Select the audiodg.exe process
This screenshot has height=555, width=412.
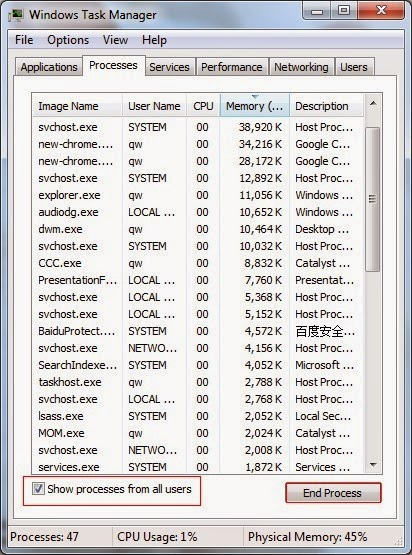coord(198,212)
